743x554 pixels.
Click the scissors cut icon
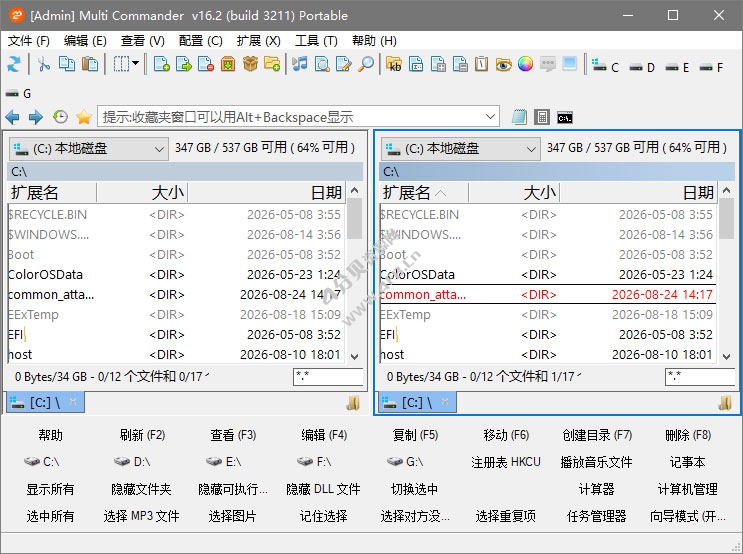(x=44, y=64)
